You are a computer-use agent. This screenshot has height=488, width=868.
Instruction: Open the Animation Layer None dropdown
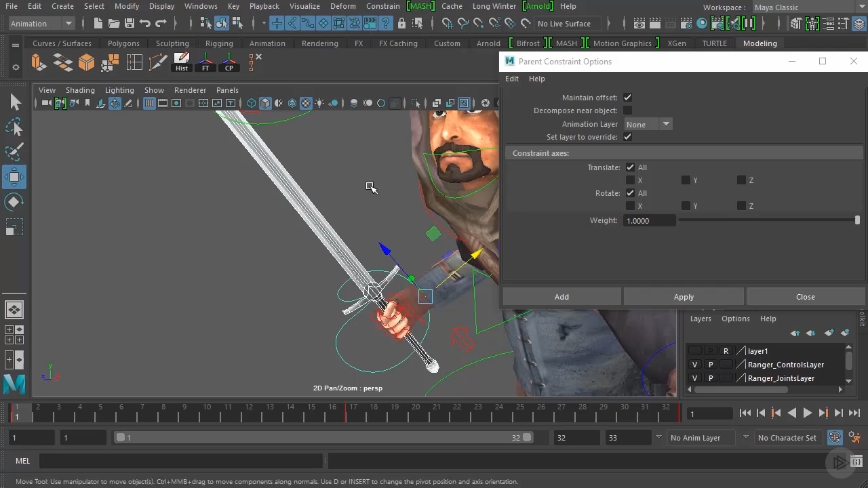click(648, 124)
